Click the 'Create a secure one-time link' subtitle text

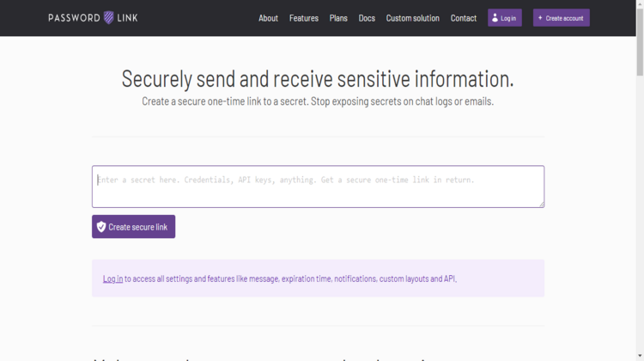pos(318,101)
